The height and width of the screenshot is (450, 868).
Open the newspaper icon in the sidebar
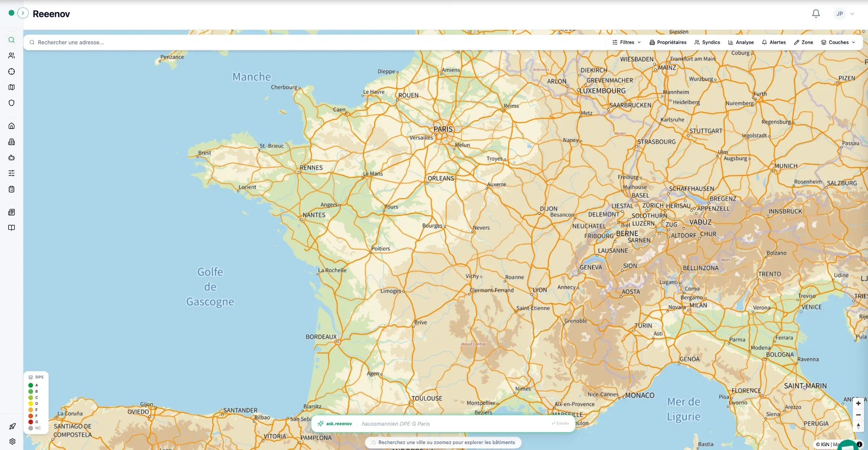tap(12, 212)
